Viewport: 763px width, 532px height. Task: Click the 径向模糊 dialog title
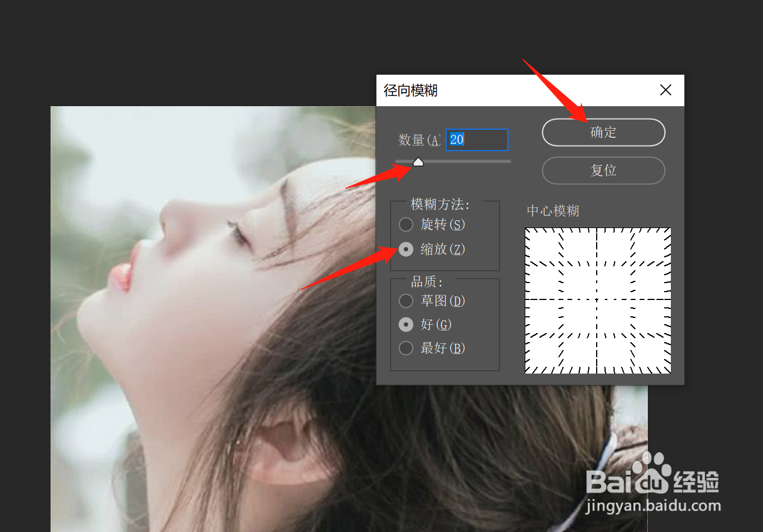coord(411,90)
